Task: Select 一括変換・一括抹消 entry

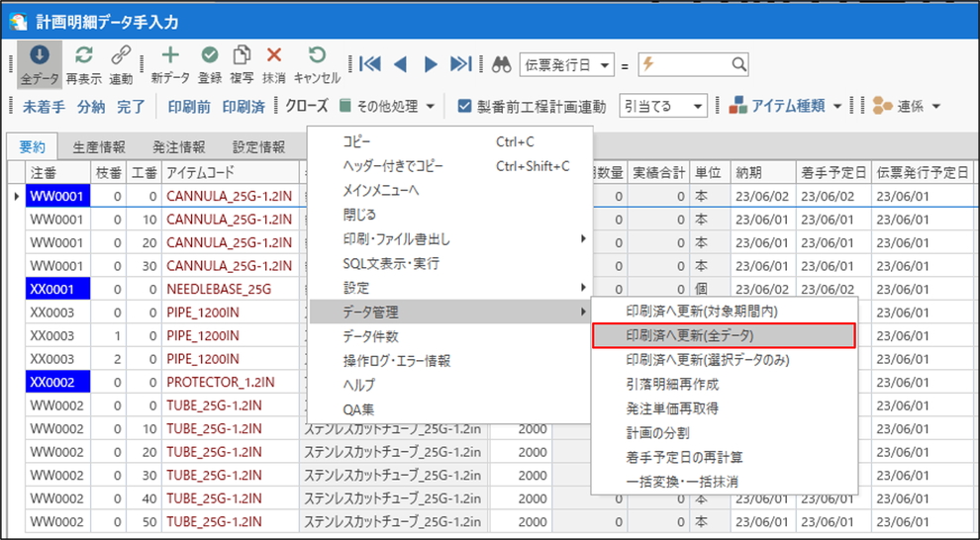Action: (x=725, y=482)
